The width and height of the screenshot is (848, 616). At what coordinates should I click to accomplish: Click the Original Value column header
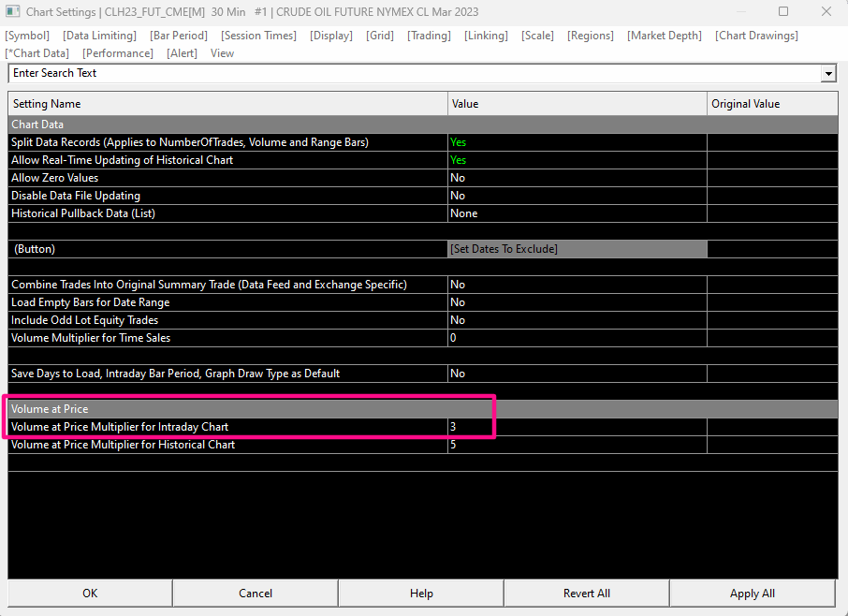click(x=772, y=104)
